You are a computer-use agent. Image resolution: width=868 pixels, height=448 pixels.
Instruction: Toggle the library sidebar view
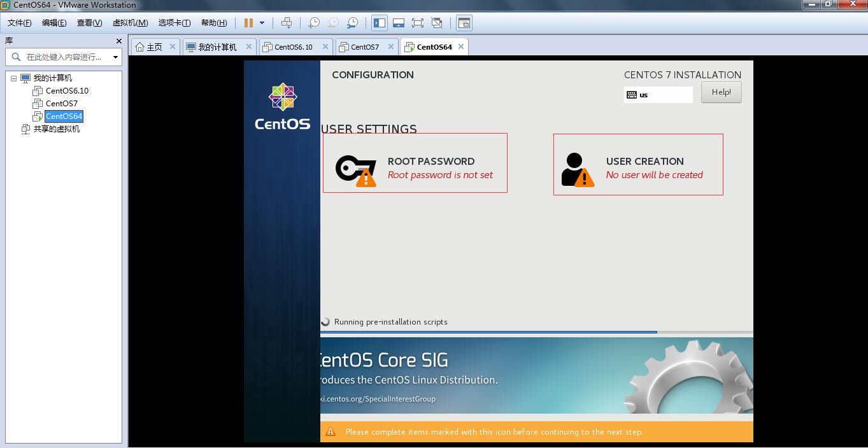coord(380,23)
